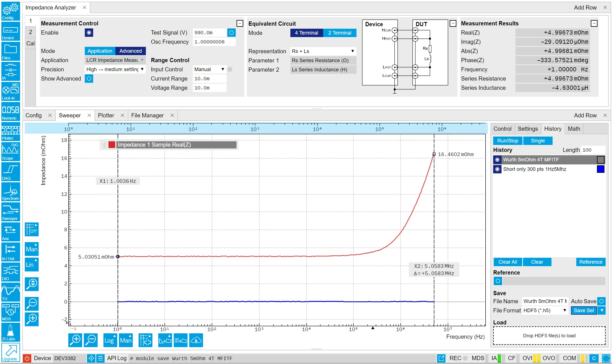612x364 pixels.
Task: Open the Lock-in MD sidebar icon
Action: click(x=11, y=91)
